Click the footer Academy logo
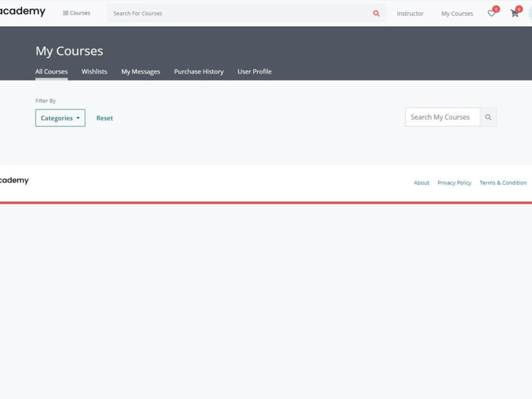This screenshot has width=532, height=399. pyautogui.click(x=14, y=180)
